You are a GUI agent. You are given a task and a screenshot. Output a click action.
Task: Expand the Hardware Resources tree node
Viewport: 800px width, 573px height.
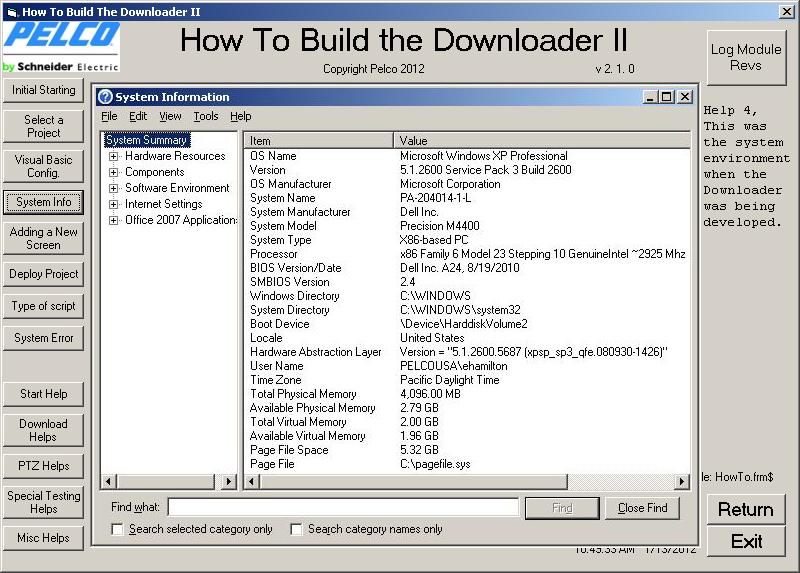click(x=114, y=156)
